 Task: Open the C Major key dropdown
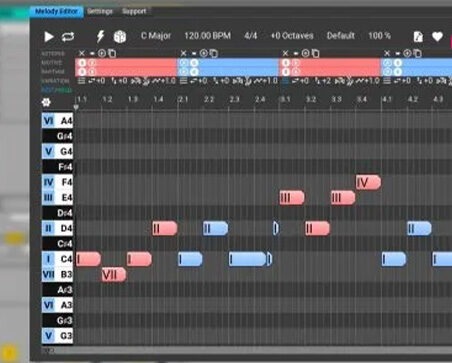click(x=156, y=36)
